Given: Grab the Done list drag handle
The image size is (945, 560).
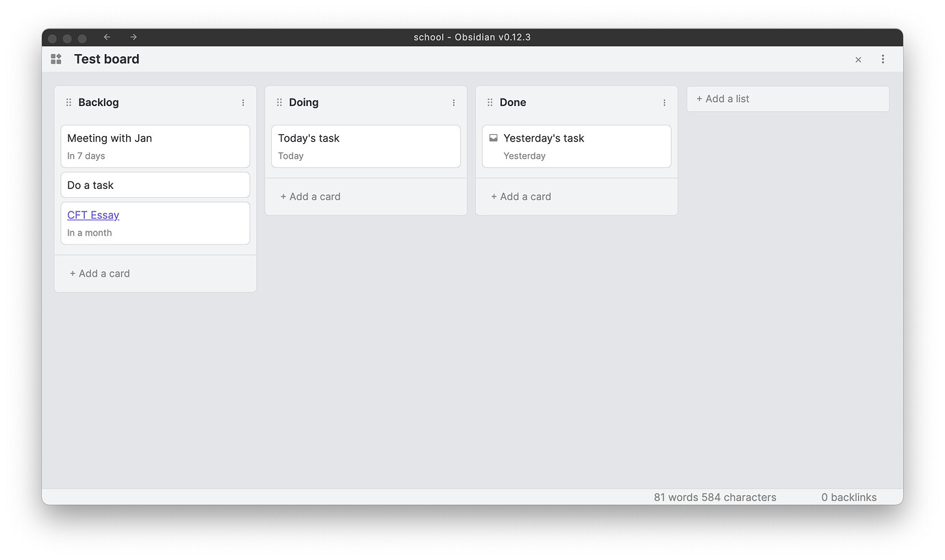Looking at the screenshot, I should (x=490, y=103).
